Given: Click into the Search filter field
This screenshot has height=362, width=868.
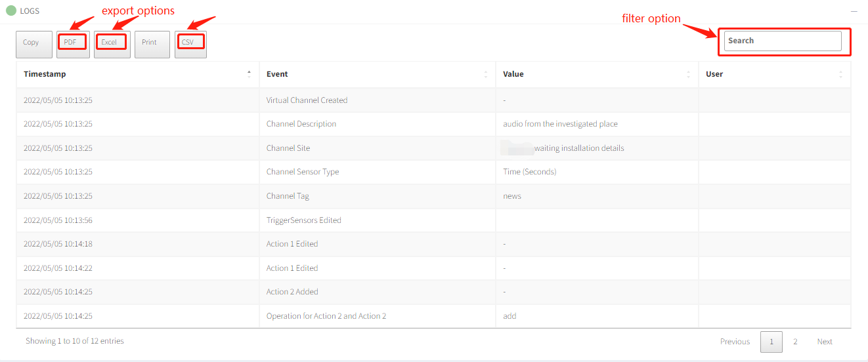Looking at the screenshot, I should [782, 41].
